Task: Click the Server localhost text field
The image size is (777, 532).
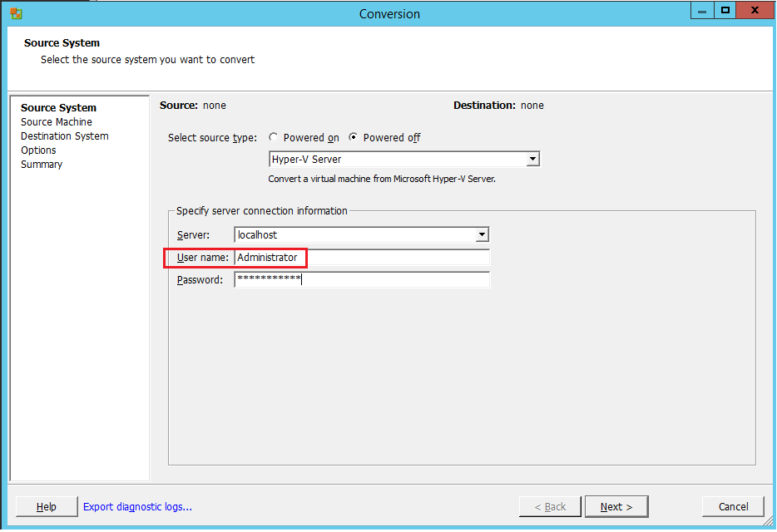Action: (354, 234)
